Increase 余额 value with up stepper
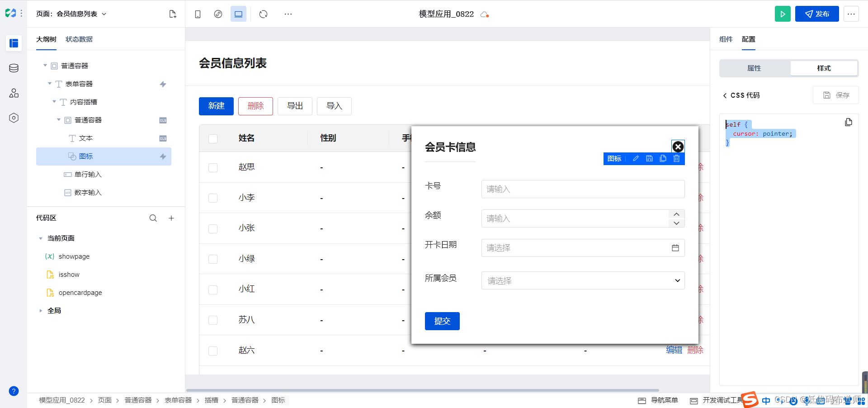Image resolution: width=868 pixels, height=408 pixels. (676, 214)
